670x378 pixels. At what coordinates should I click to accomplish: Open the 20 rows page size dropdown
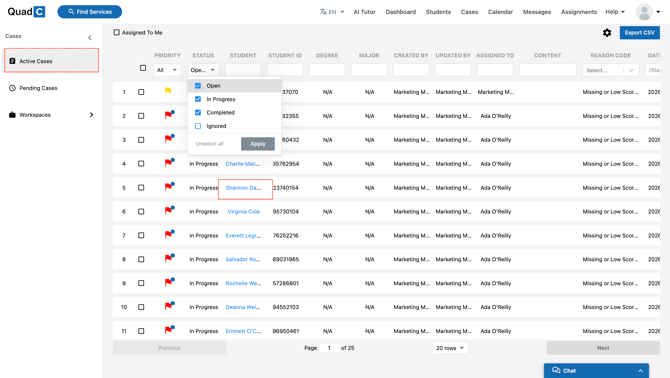[x=450, y=348]
